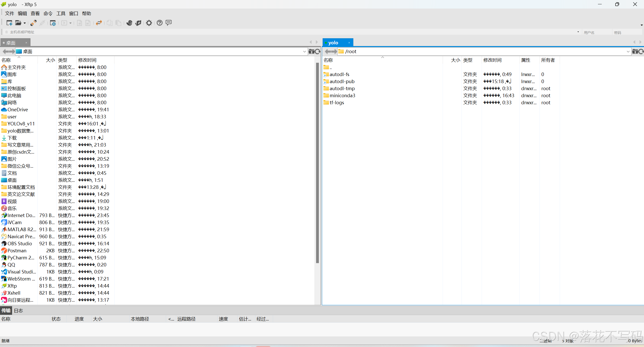
Task: Click the toolbar icon left of the gear
Action: coord(138,23)
